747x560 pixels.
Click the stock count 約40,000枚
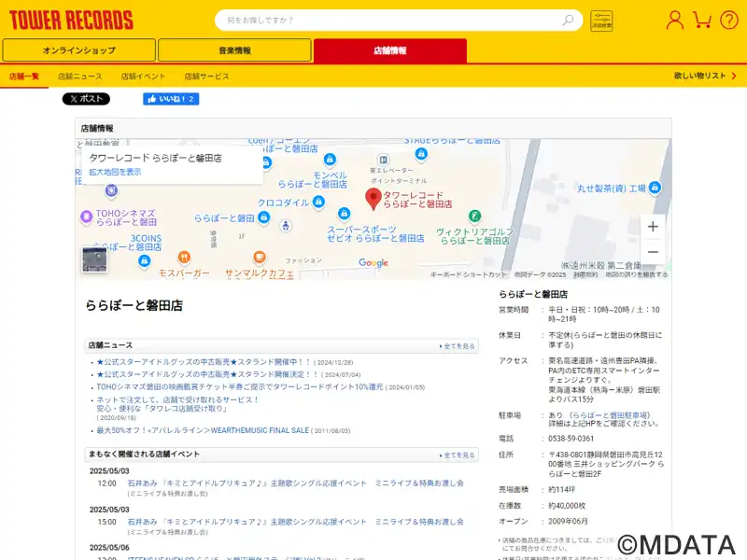click(567, 506)
